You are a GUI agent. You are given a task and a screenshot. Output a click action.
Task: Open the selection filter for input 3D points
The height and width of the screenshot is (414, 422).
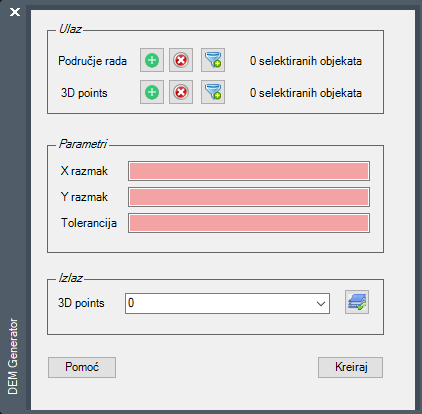(x=213, y=92)
